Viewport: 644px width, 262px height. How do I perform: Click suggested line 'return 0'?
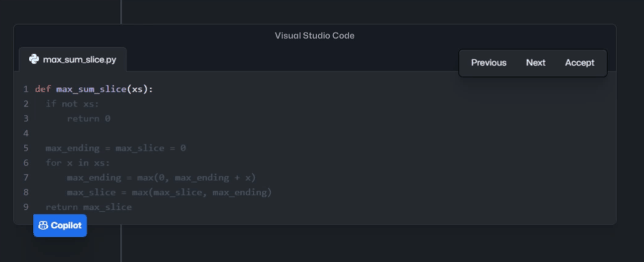pos(89,119)
